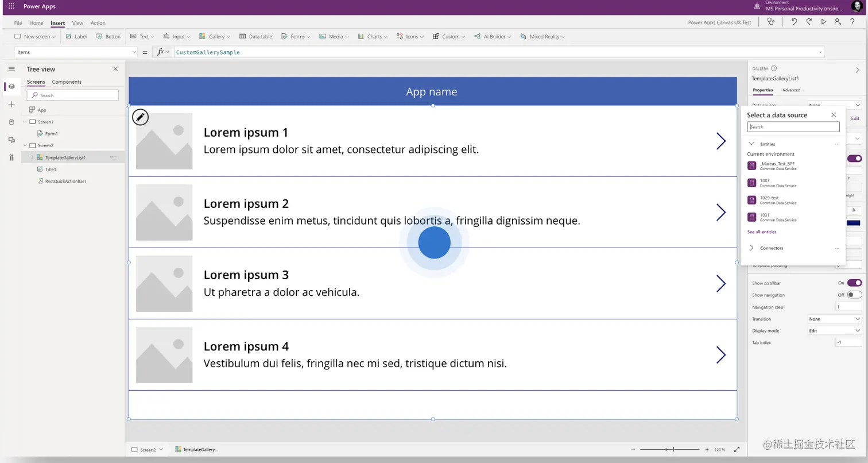Click the arrow icon in Lorem ipsum 2

point(721,212)
